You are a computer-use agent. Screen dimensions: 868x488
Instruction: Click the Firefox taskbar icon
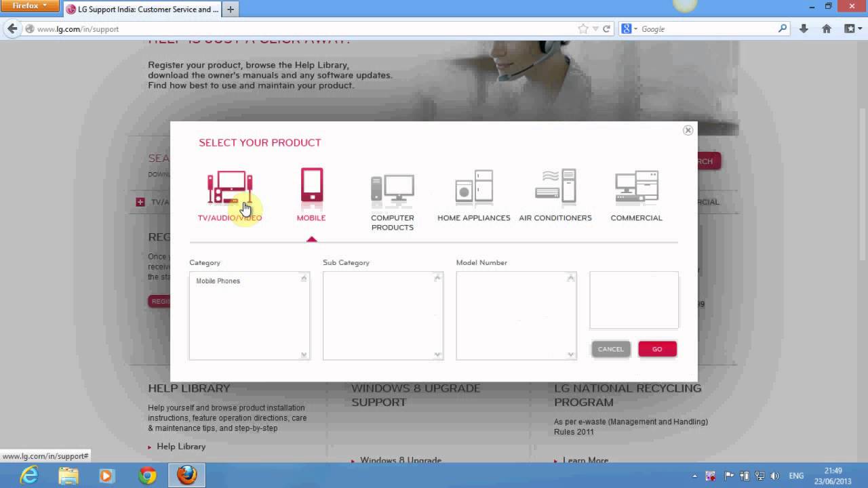186,476
